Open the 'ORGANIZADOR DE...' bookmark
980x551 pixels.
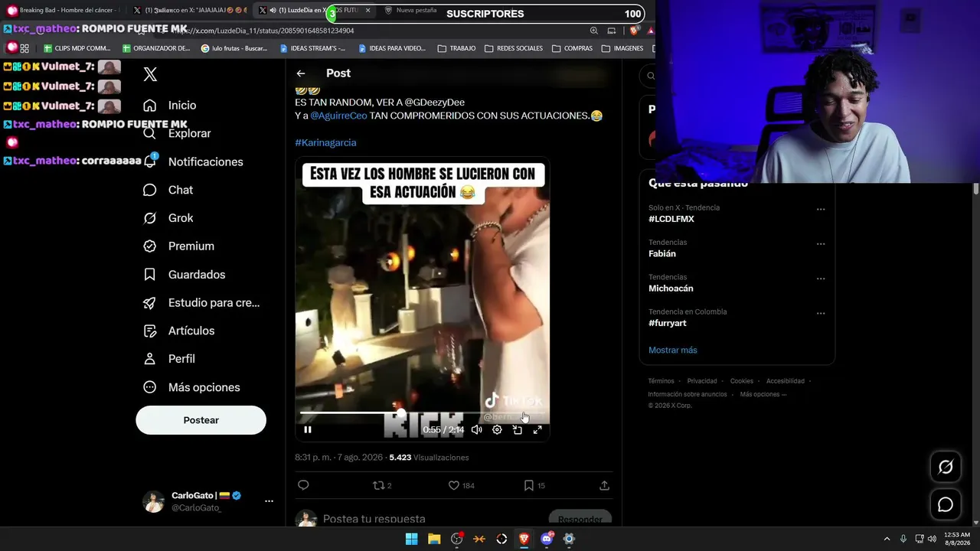(156, 48)
